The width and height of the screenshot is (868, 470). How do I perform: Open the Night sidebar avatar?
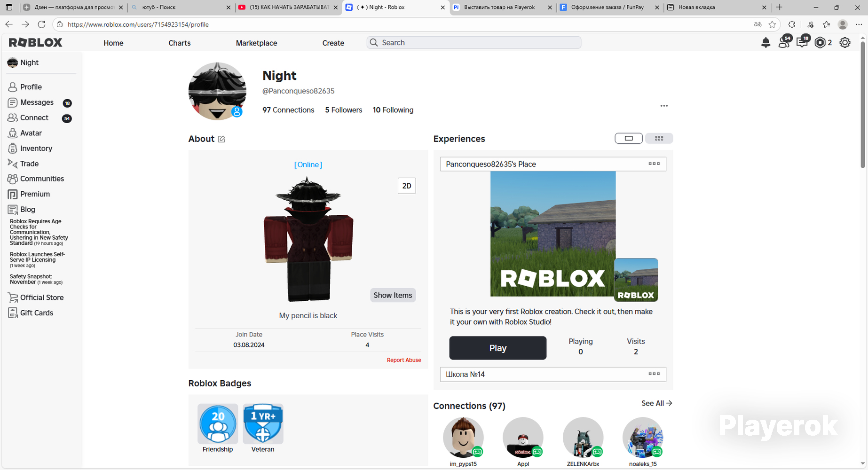13,63
